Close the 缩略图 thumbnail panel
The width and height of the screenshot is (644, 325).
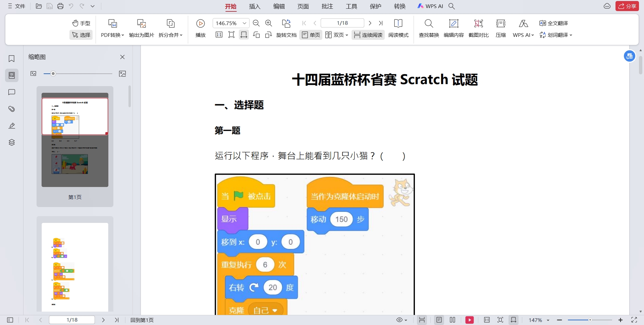point(122,57)
